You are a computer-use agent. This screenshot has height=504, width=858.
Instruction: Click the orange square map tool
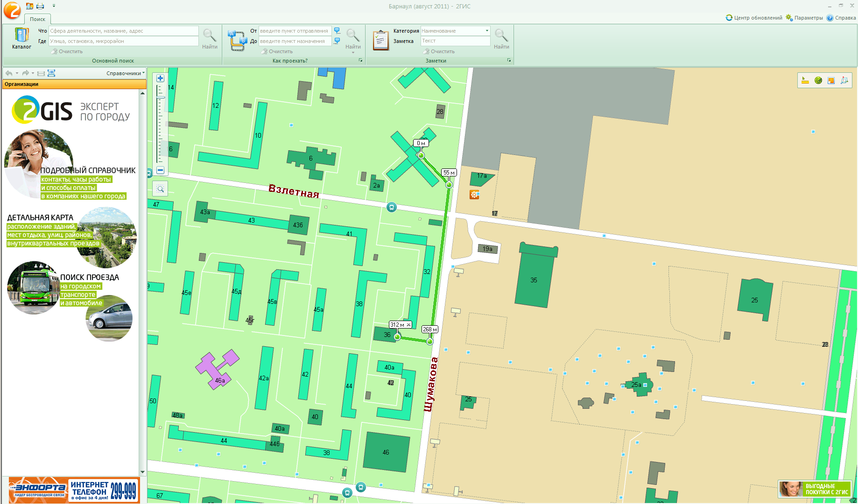point(831,80)
